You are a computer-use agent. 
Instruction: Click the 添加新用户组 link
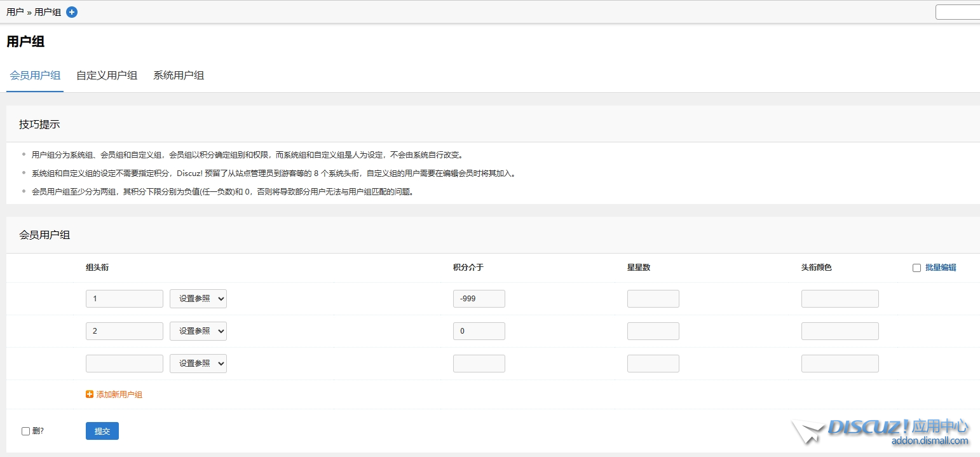(119, 395)
